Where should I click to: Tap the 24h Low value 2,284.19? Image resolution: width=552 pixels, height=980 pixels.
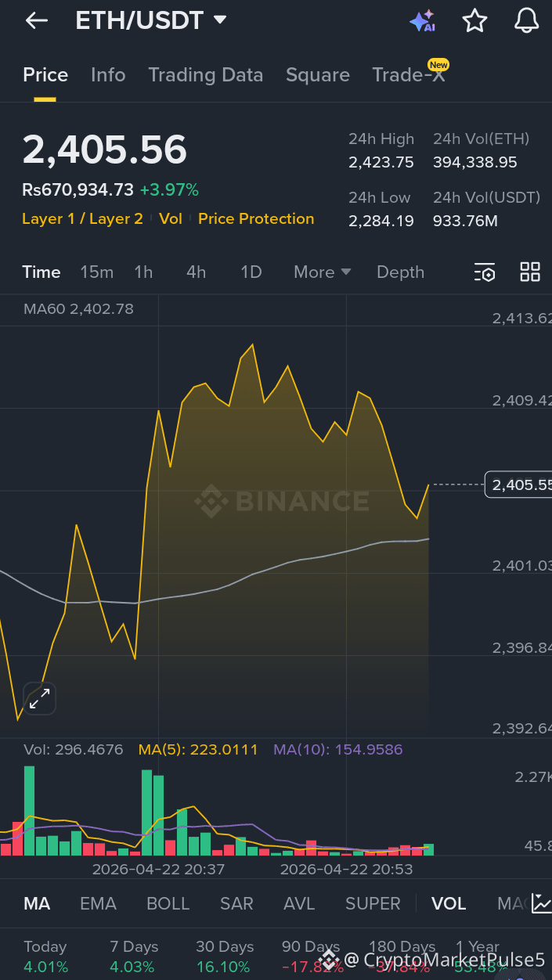point(381,221)
